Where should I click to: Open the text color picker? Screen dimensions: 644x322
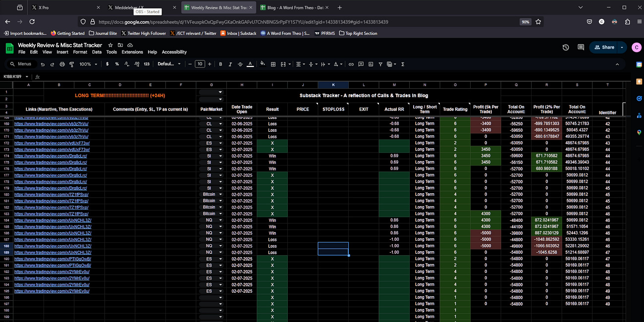pyautogui.click(x=250, y=64)
